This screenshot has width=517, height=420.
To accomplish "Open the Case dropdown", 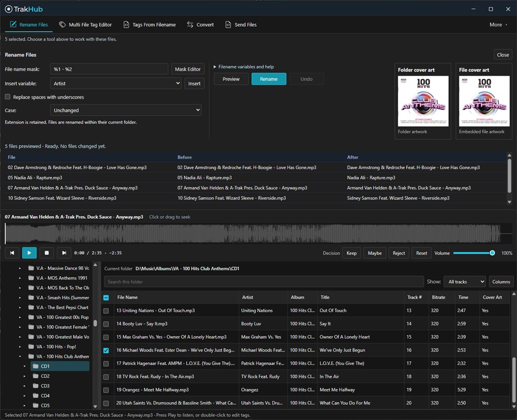I will click(125, 110).
